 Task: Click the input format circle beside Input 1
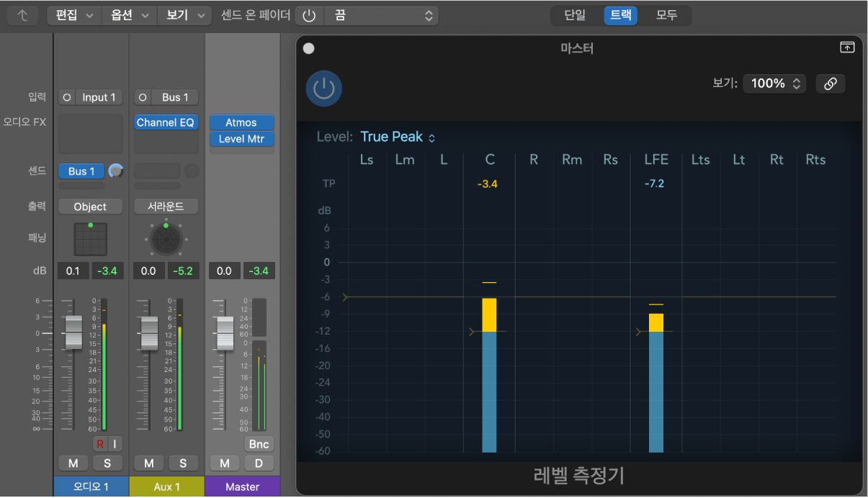(67, 97)
